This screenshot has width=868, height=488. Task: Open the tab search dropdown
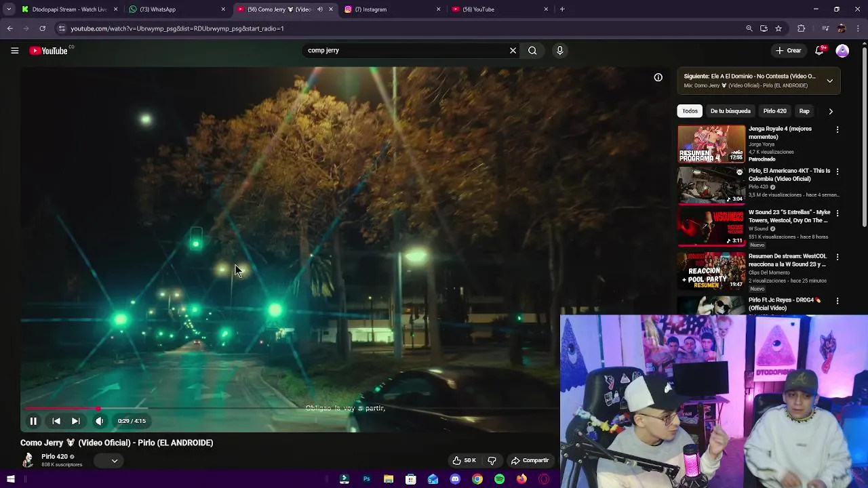click(x=9, y=9)
